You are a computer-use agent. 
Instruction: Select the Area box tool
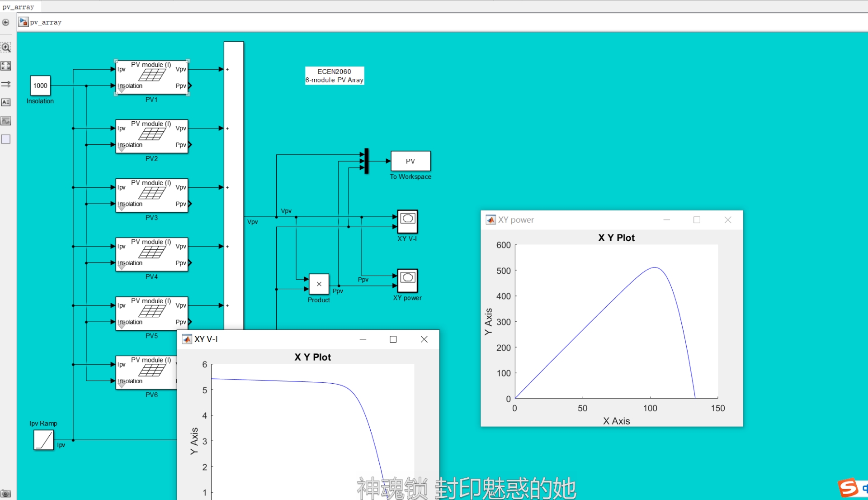pyautogui.click(x=6, y=139)
